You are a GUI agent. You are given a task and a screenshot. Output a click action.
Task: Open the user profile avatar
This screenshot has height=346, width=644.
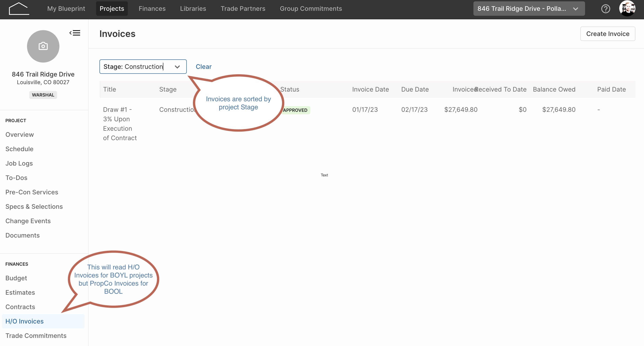(x=627, y=9)
